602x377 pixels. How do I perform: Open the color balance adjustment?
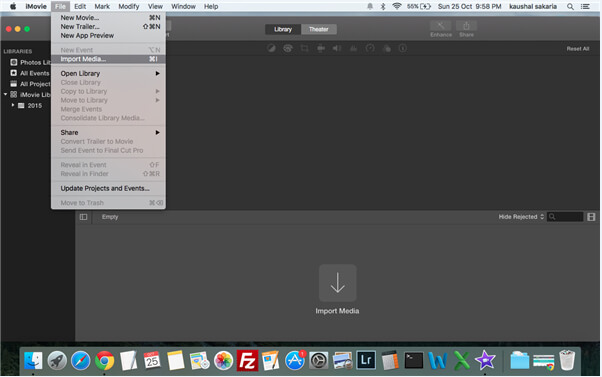click(271, 48)
